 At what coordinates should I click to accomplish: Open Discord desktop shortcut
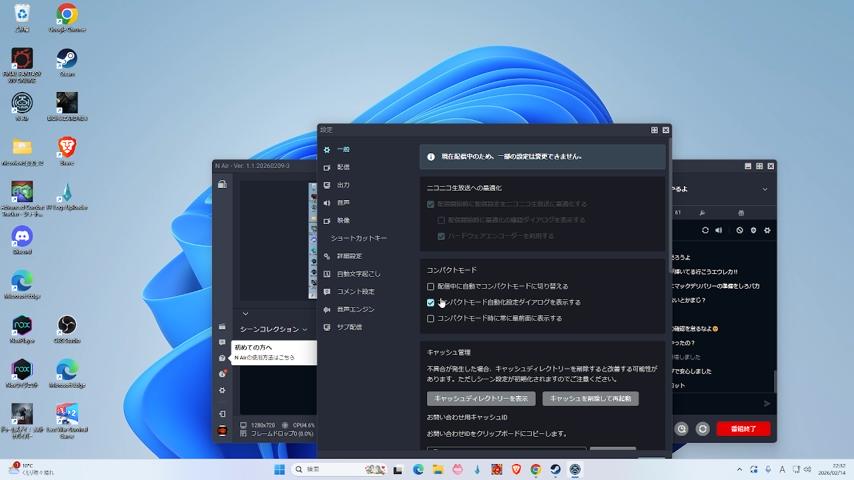tap(22, 240)
